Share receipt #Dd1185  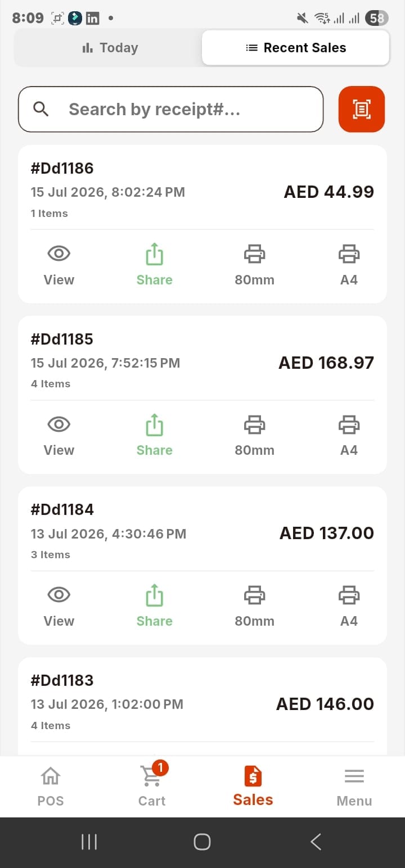154,435
